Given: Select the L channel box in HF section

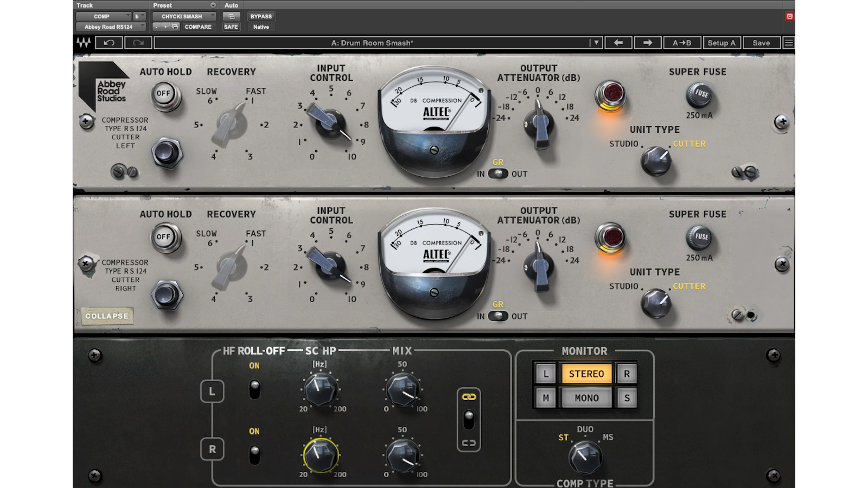Looking at the screenshot, I should pos(212,391).
